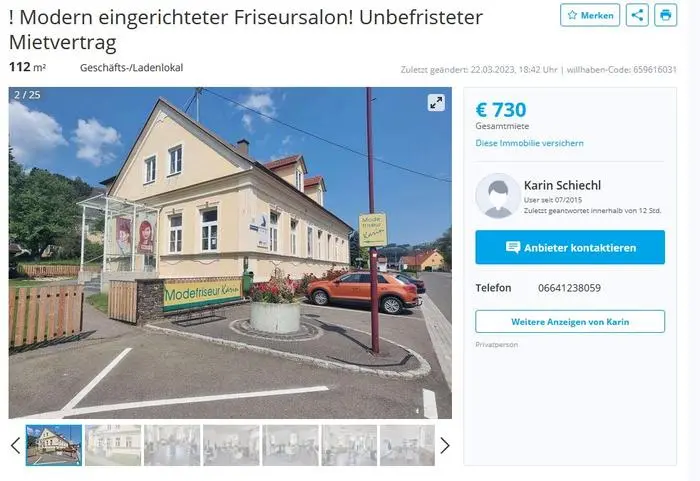Click Karin Schiechl's profile avatar
Image resolution: width=700 pixels, height=481 pixels.
click(498, 196)
